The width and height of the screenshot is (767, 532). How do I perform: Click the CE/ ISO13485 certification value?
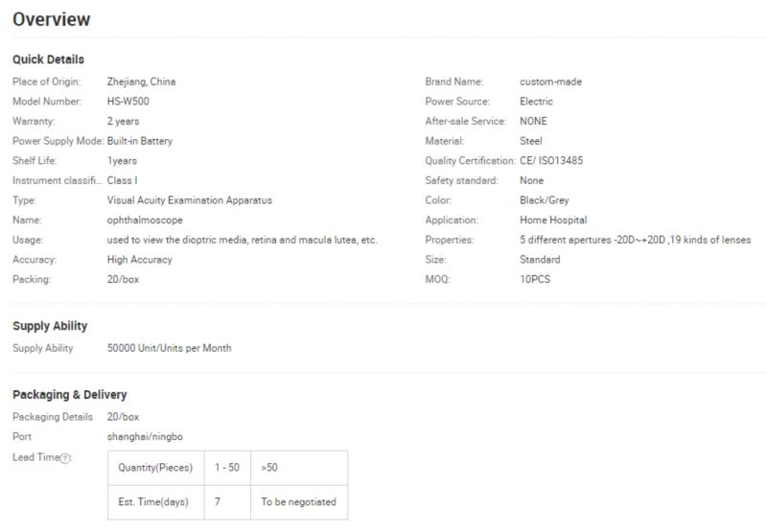[551, 160]
